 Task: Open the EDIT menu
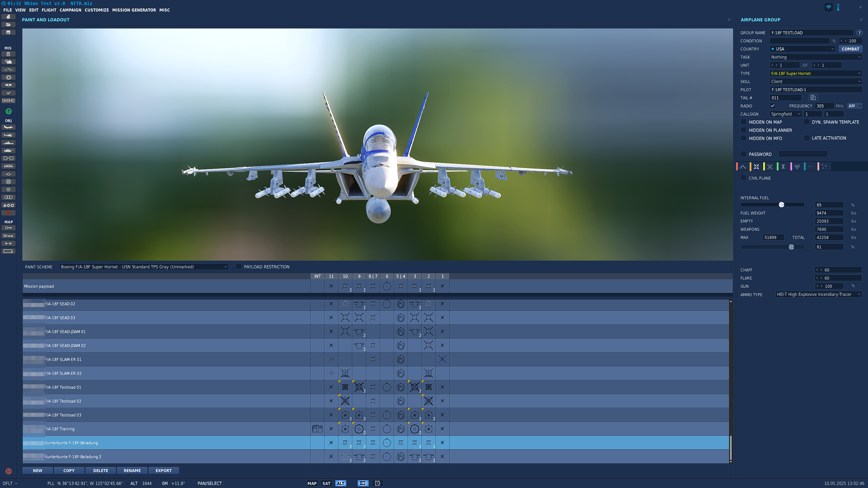(x=34, y=10)
